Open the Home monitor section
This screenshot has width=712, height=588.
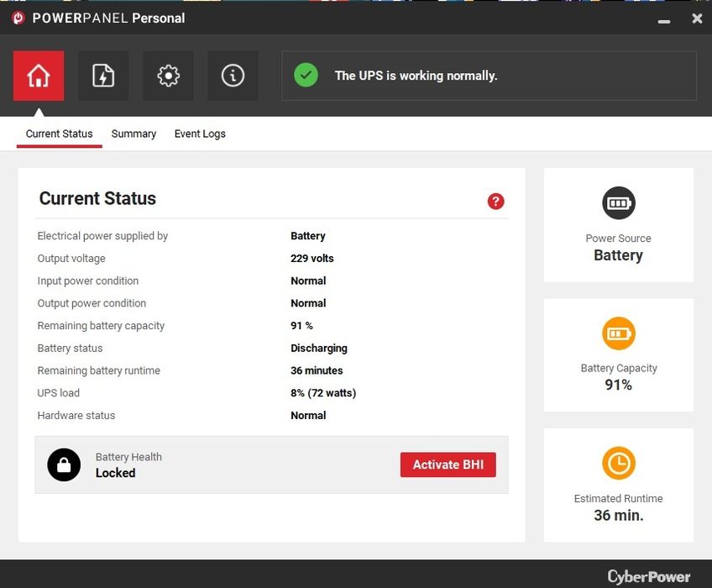pos(39,76)
